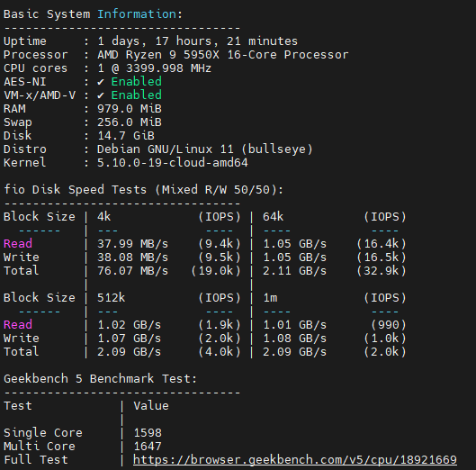
Task: Click the 1m read IOPS value 990
Action: point(389,325)
